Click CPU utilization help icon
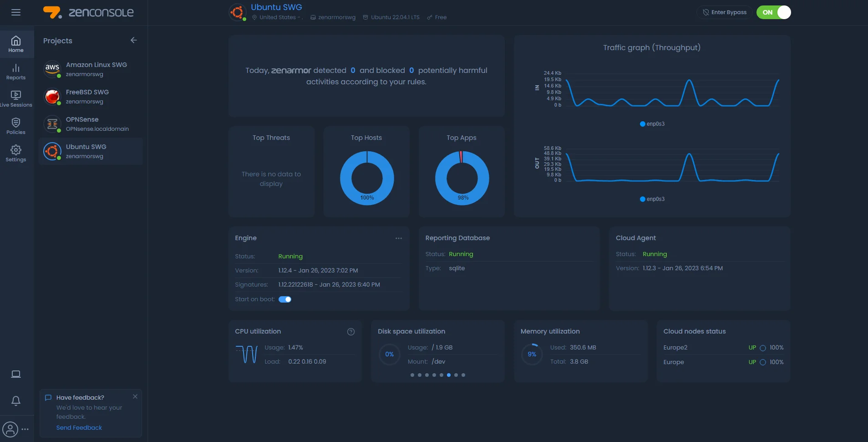 pos(351,332)
